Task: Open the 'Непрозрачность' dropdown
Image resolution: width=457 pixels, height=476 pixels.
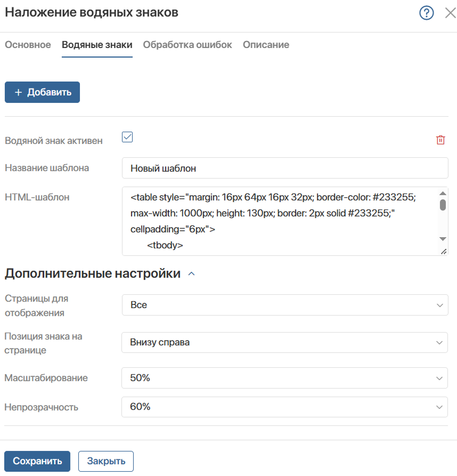Action: click(285, 407)
